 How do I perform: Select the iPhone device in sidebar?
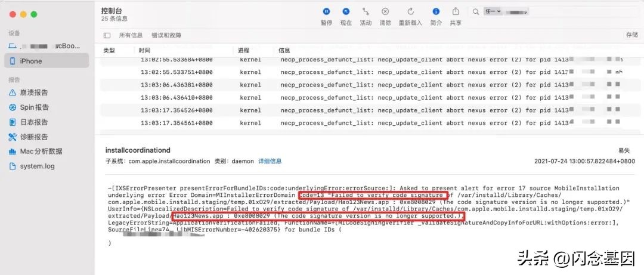point(47,61)
